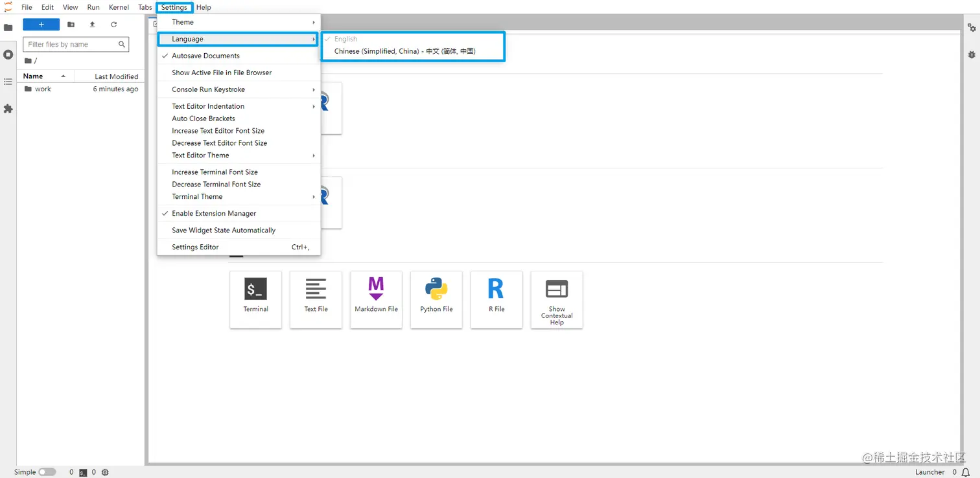980x478 pixels.
Task: Open the Running Terminals and Kernels panel
Action: tap(8, 54)
